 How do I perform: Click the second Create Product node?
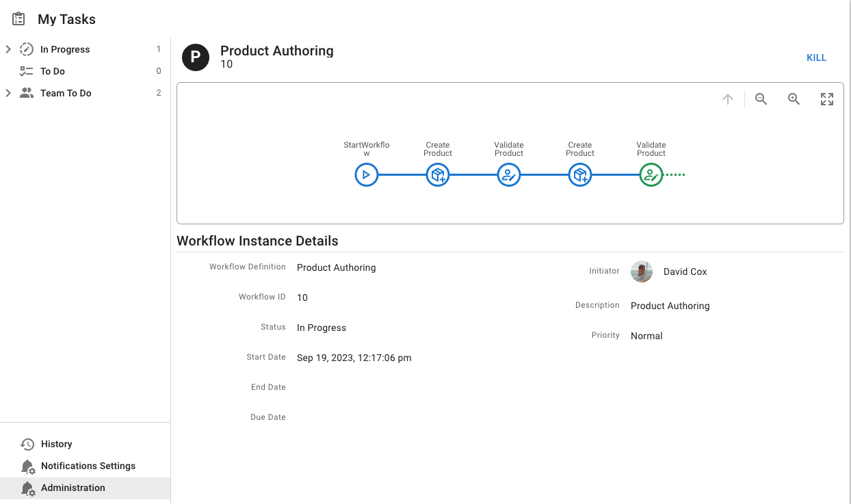coord(580,175)
